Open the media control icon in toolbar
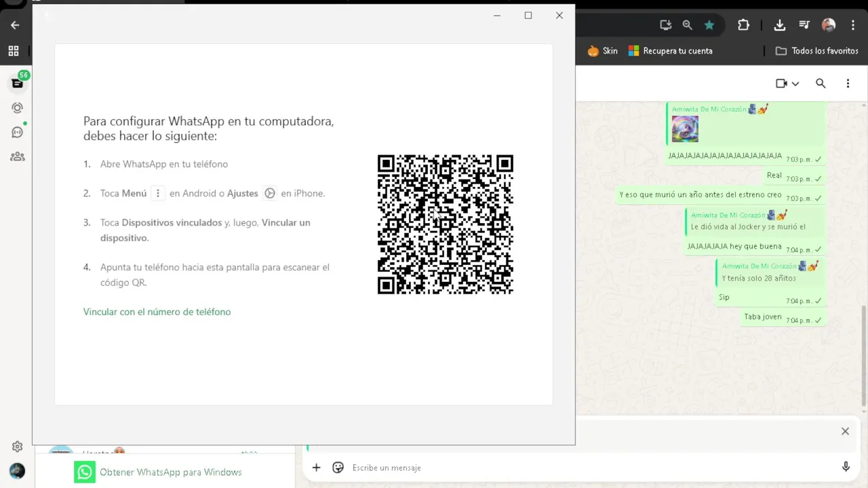 point(804,25)
